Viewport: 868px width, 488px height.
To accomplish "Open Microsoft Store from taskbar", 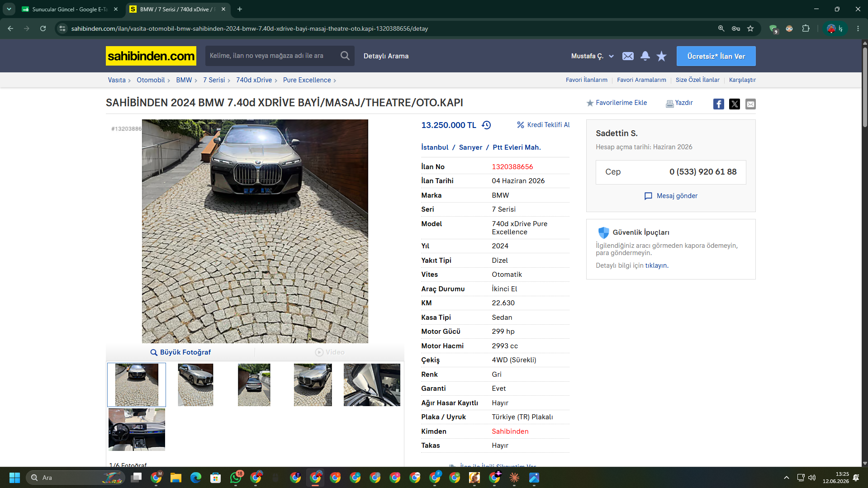I will (216, 478).
